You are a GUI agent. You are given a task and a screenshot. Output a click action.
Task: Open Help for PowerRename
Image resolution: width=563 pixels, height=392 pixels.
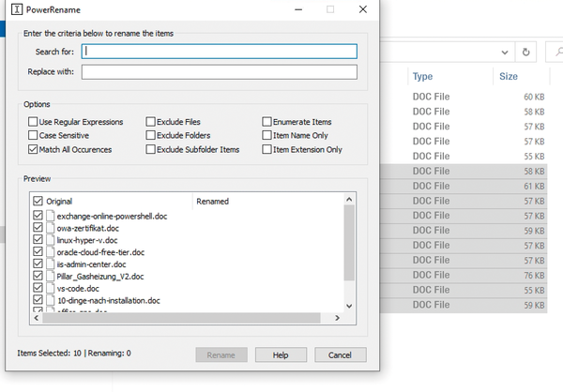(281, 355)
